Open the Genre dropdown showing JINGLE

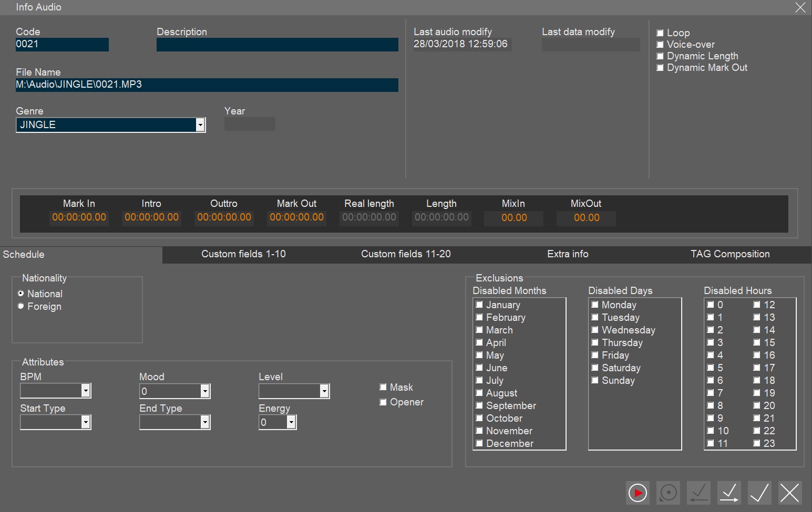coord(200,125)
